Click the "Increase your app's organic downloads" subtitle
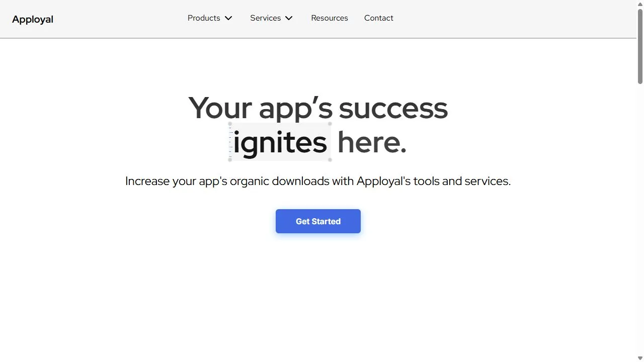Image resolution: width=644 pixels, height=362 pixels. point(318,181)
